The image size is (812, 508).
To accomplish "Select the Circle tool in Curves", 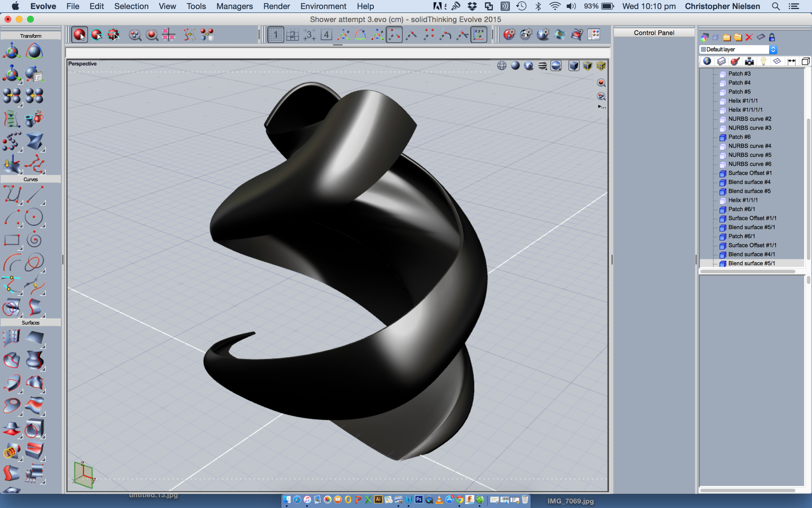I will [34, 217].
